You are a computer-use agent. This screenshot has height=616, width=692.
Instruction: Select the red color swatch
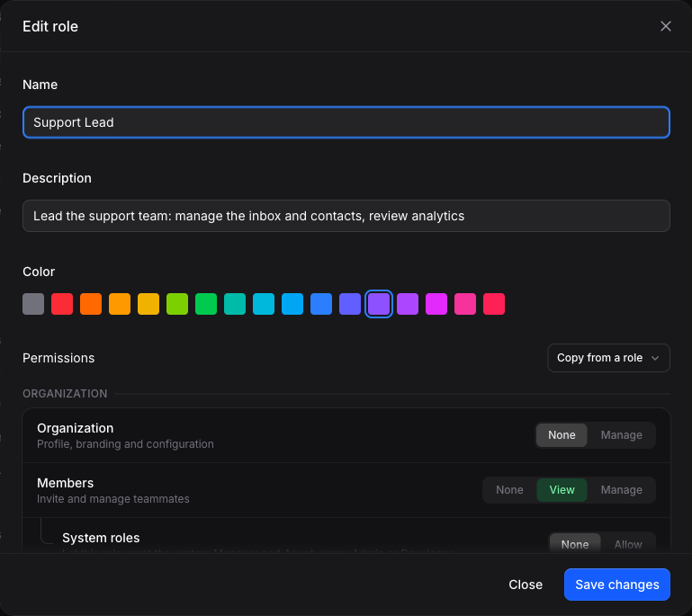62,304
